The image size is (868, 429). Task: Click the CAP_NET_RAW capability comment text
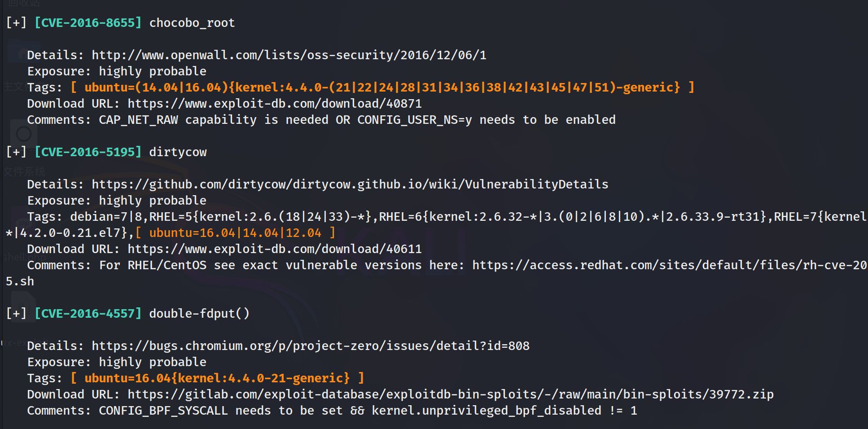click(x=357, y=120)
